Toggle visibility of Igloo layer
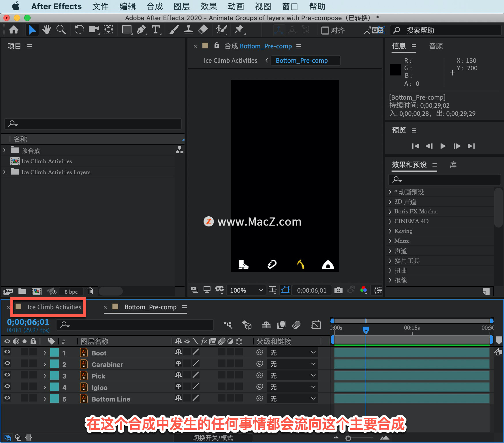This screenshot has width=504, height=443. click(x=7, y=386)
